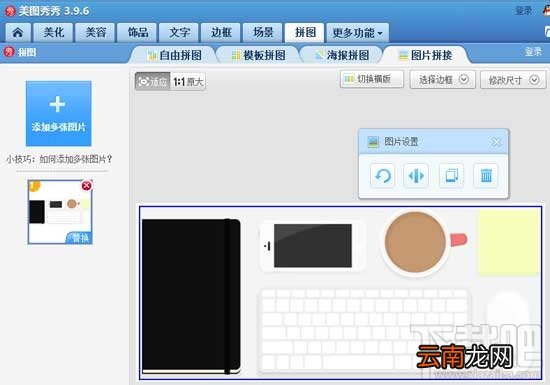
Task: Click 登录 on the sub-tab bar
Action: [533, 52]
